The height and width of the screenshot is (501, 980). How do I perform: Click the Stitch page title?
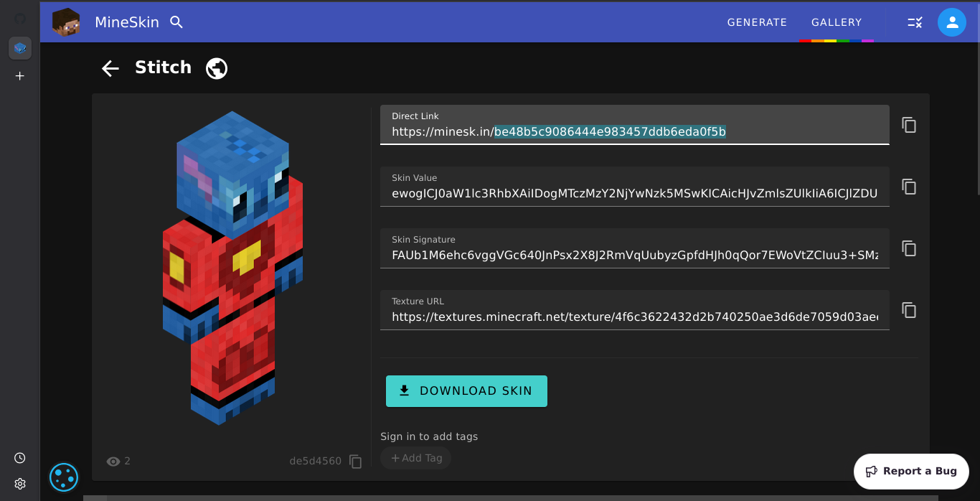pyautogui.click(x=163, y=67)
